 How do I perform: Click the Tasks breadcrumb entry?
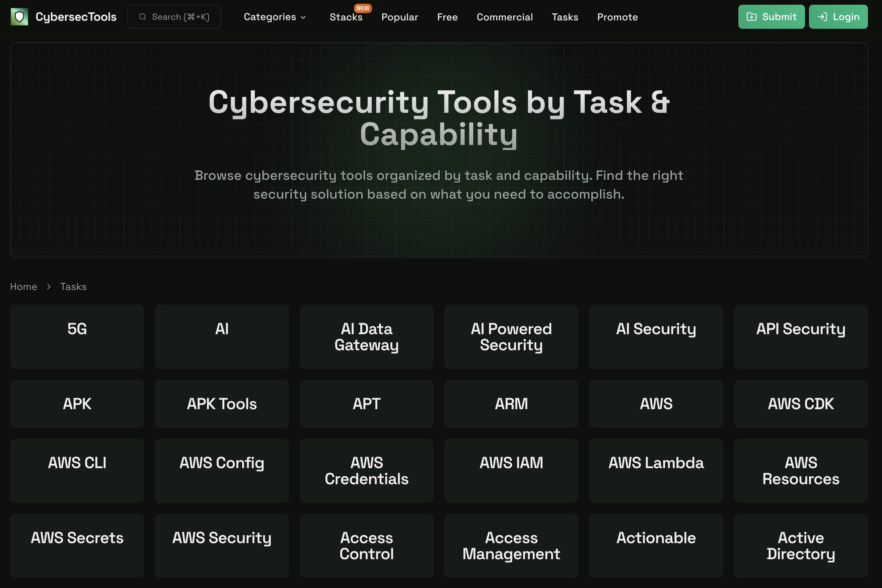[x=73, y=287]
